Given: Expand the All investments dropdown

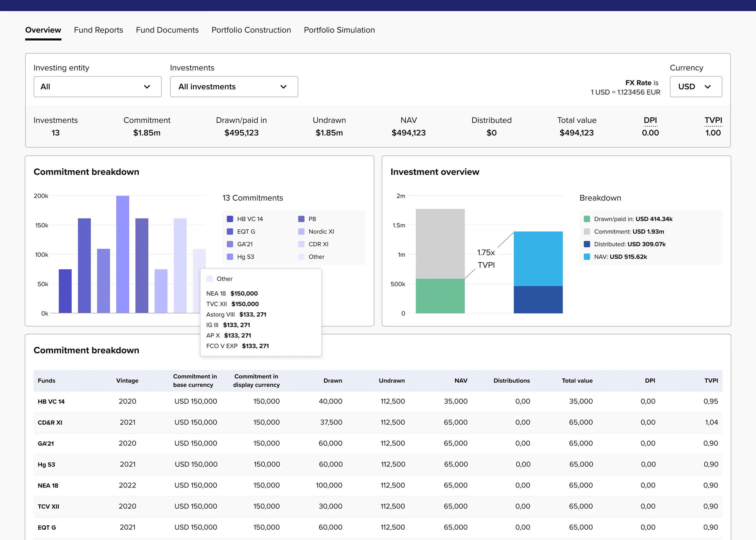Looking at the screenshot, I should tap(233, 87).
